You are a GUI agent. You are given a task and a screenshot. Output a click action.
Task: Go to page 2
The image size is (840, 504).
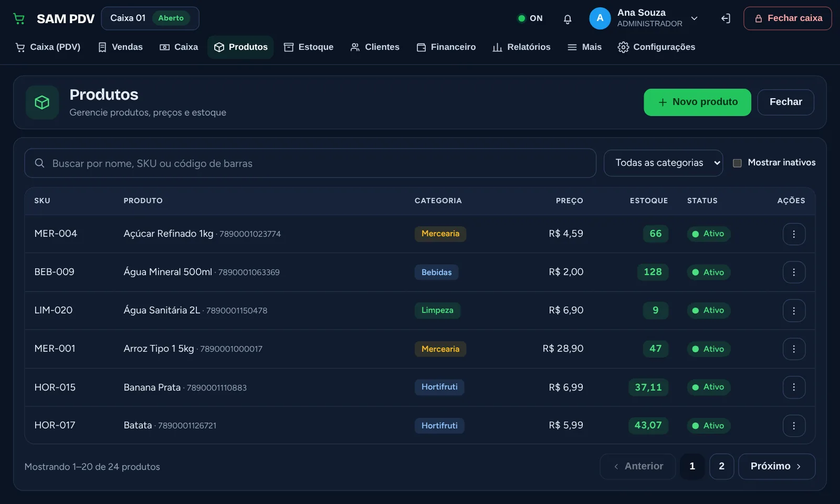coord(721,467)
